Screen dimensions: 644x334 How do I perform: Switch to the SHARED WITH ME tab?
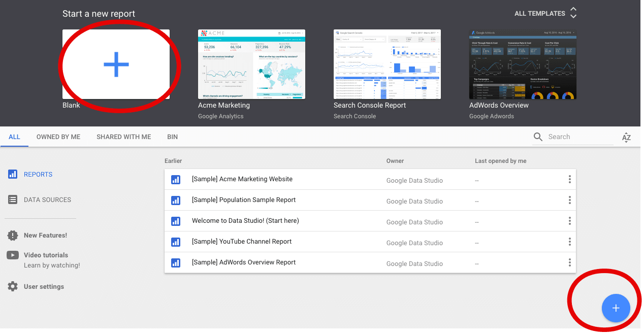(123, 137)
